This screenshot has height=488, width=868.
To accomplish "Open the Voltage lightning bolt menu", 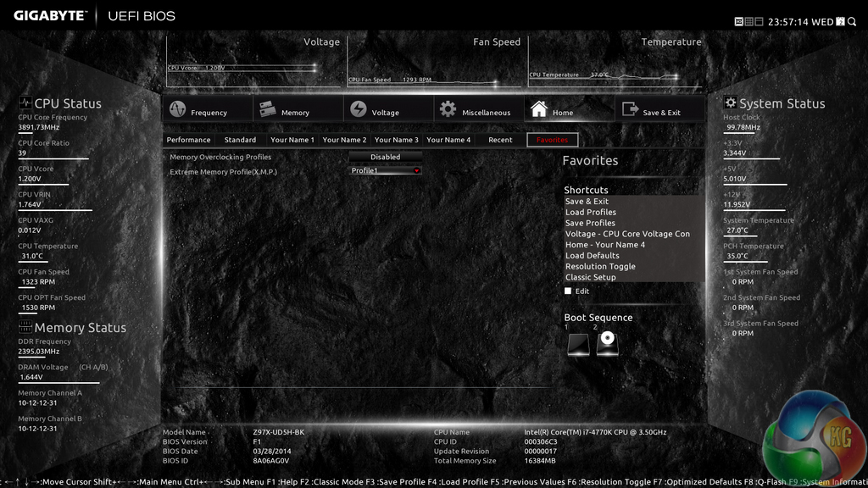I will (359, 109).
